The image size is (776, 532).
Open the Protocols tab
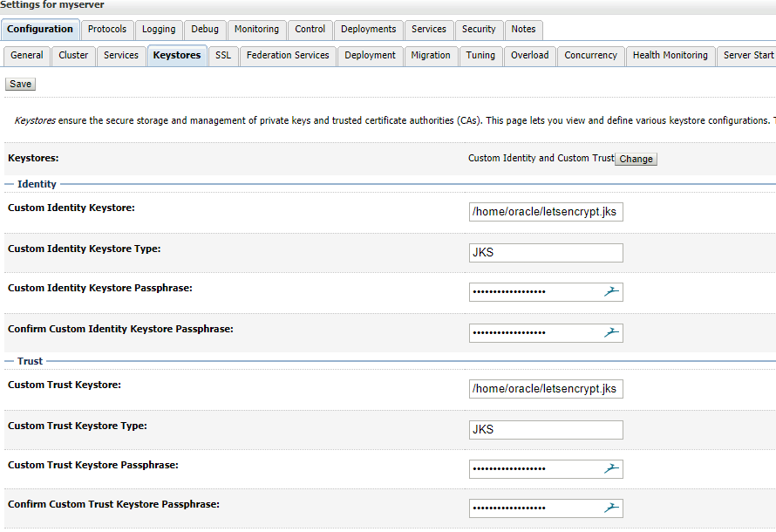coord(107,30)
